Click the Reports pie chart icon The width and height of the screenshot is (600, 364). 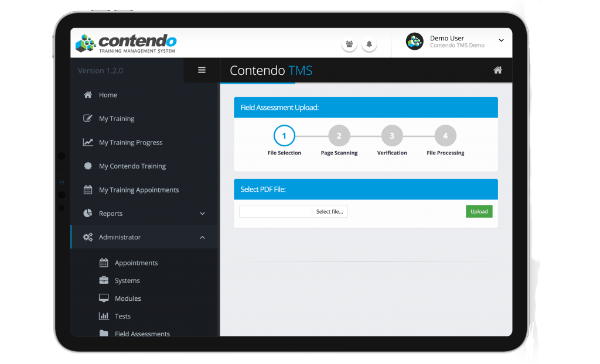point(88,214)
